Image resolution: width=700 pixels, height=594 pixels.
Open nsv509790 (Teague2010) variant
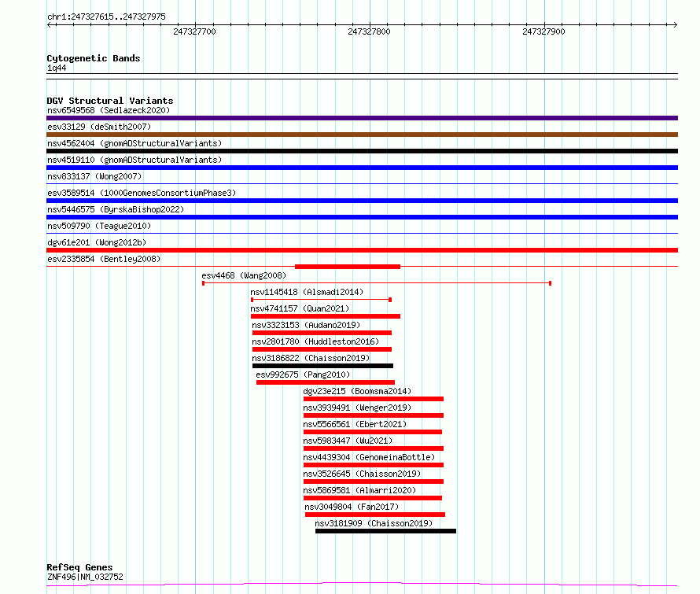(x=99, y=226)
